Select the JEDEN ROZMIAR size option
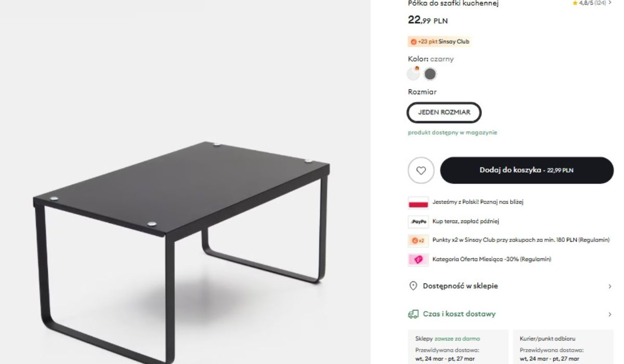The height and width of the screenshot is (364, 624). [x=444, y=112]
